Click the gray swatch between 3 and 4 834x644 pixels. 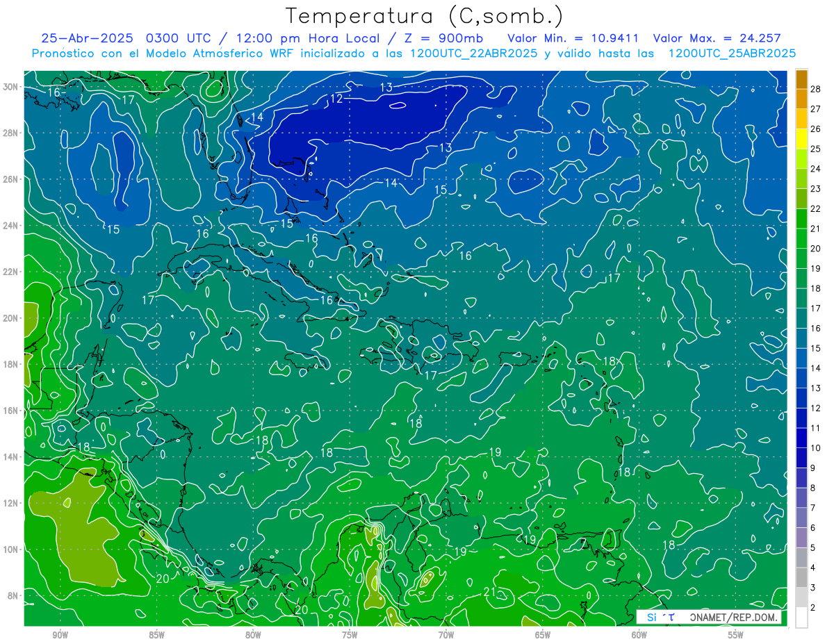point(801,577)
